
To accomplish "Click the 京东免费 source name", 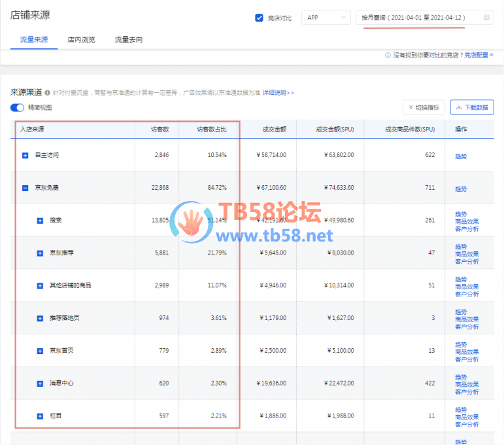I will tap(47, 188).
